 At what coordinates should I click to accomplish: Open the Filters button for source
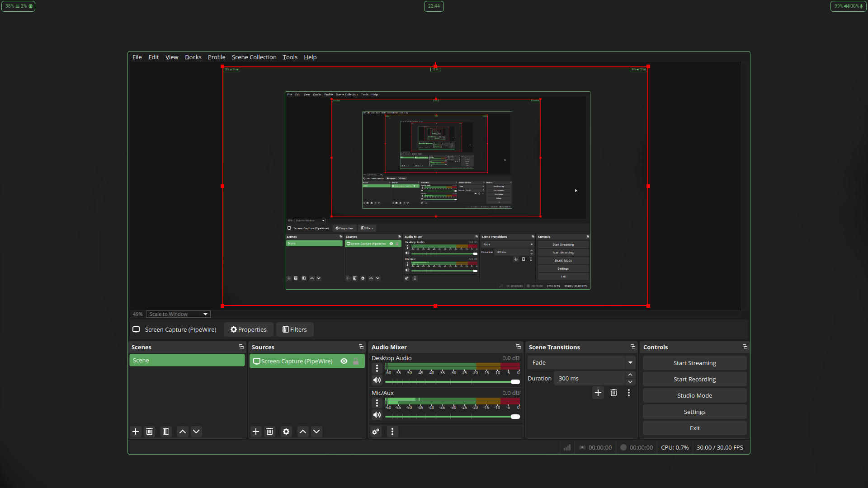point(295,329)
